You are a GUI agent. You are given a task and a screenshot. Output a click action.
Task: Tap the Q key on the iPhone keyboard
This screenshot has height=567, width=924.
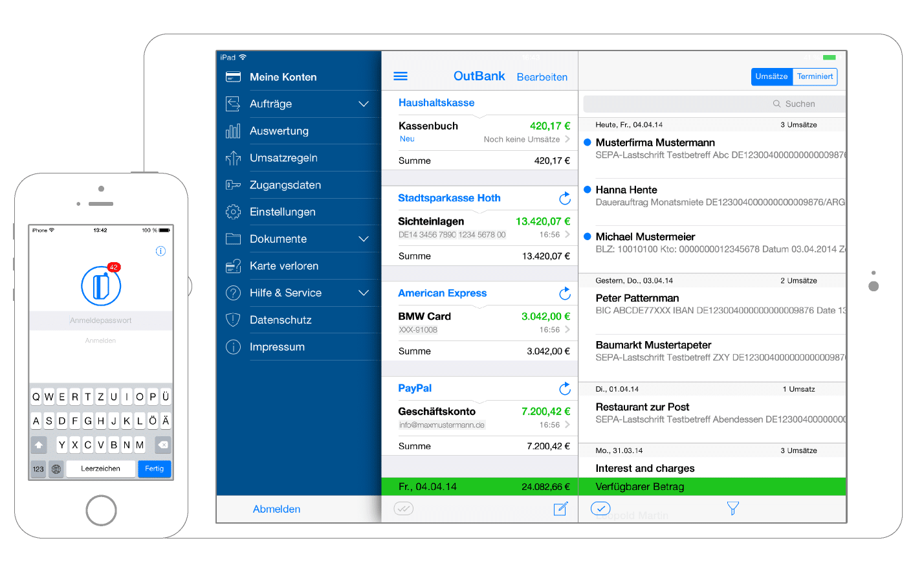click(x=36, y=397)
